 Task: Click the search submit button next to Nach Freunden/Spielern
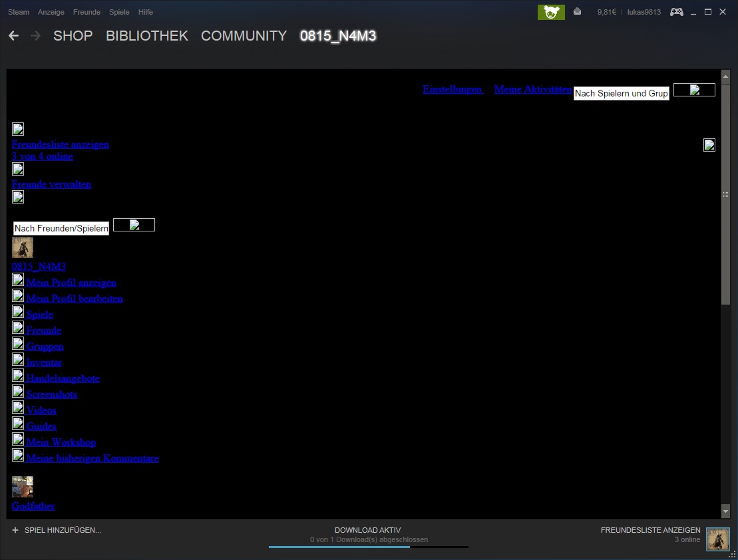click(x=134, y=225)
